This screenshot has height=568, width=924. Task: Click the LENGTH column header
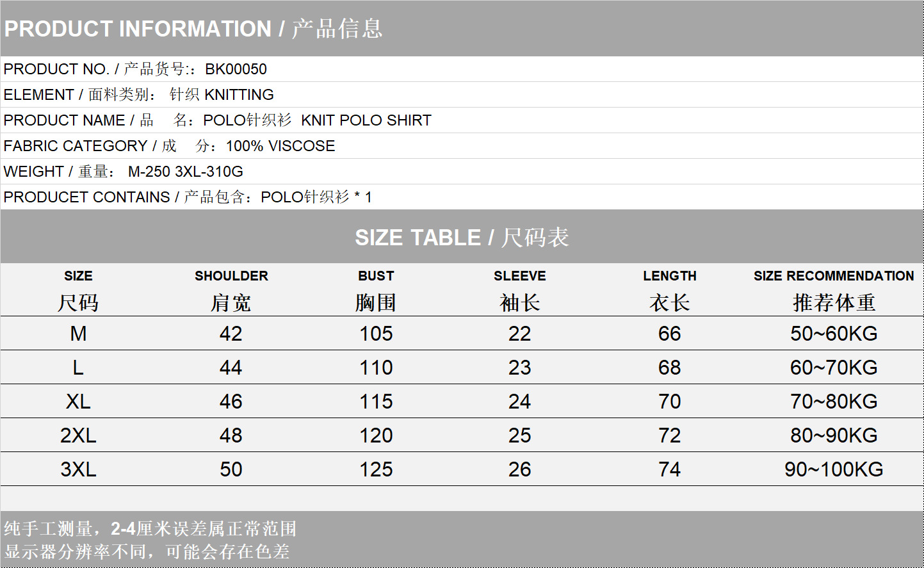click(669, 276)
